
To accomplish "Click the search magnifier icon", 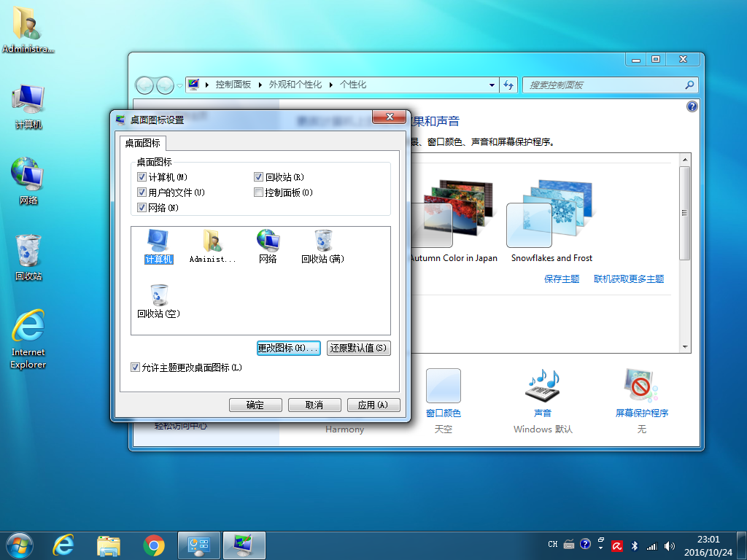I will (689, 85).
